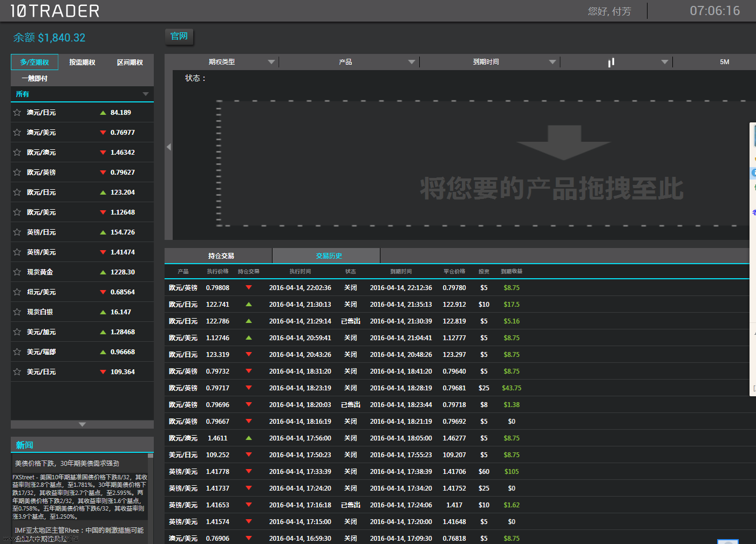Click the clock display 07:06:16
The image size is (756, 544).
(715, 11)
